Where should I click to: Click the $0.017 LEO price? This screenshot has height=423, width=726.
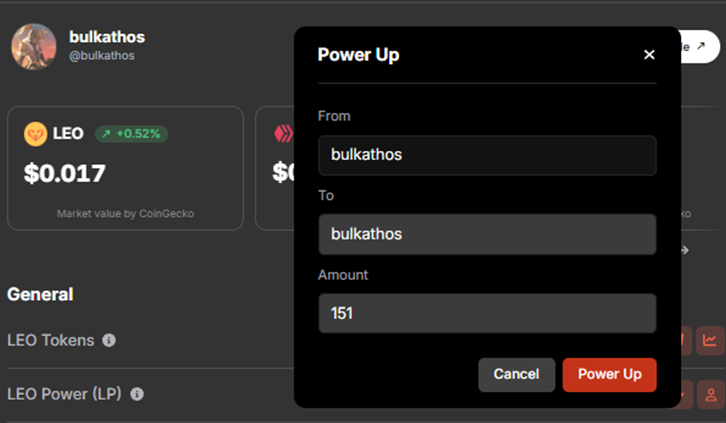(x=65, y=174)
